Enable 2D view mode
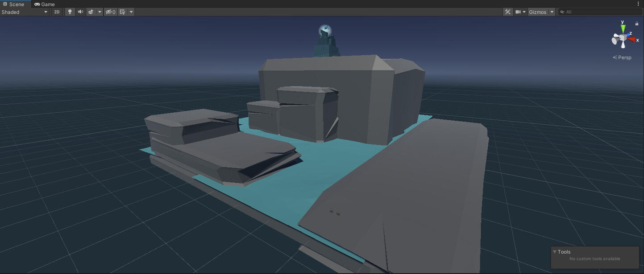Viewport: 644px width, 274px height. point(57,12)
